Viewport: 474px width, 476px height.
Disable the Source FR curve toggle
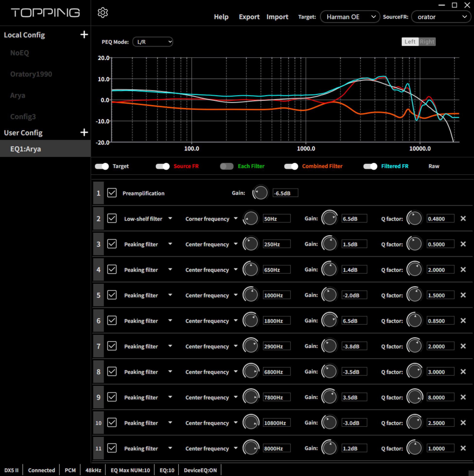point(162,166)
